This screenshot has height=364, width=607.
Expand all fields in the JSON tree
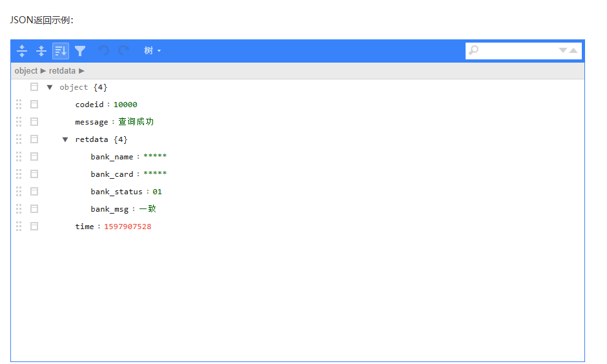pyautogui.click(x=22, y=51)
